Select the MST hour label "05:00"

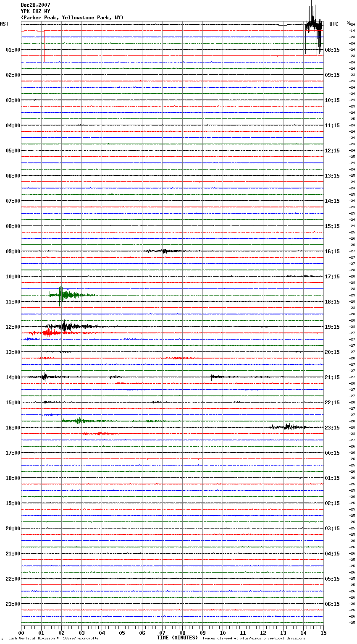tap(13, 151)
